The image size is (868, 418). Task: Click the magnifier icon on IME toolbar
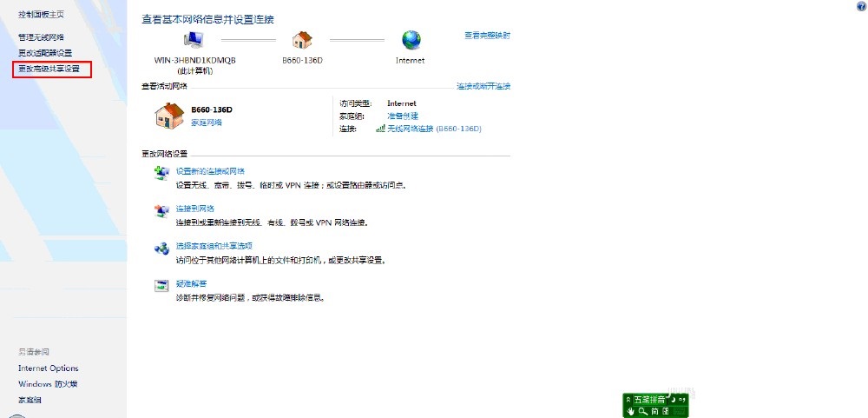click(x=642, y=411)
